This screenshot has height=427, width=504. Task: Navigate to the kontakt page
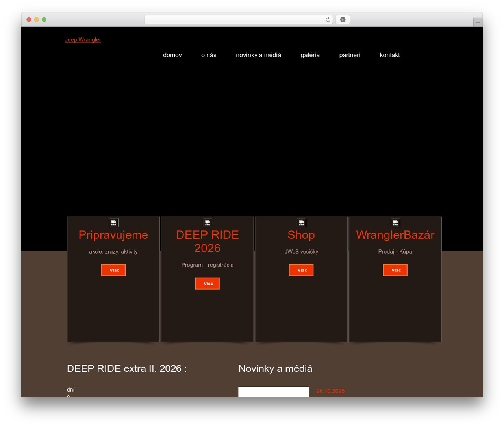coord(390,55)
